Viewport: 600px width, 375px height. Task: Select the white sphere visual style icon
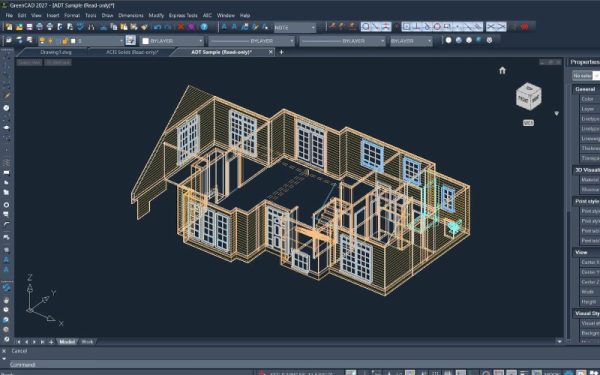(448, 40)
